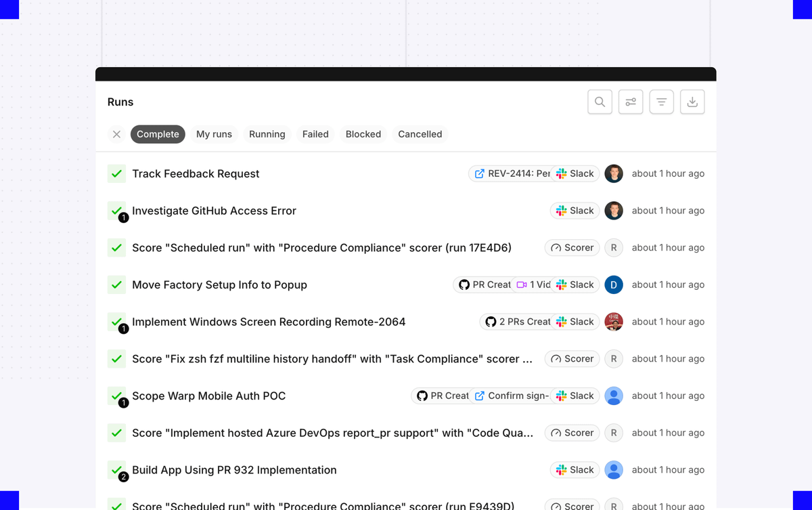Open the D user avatar on Move Factory row

[614, 284]
